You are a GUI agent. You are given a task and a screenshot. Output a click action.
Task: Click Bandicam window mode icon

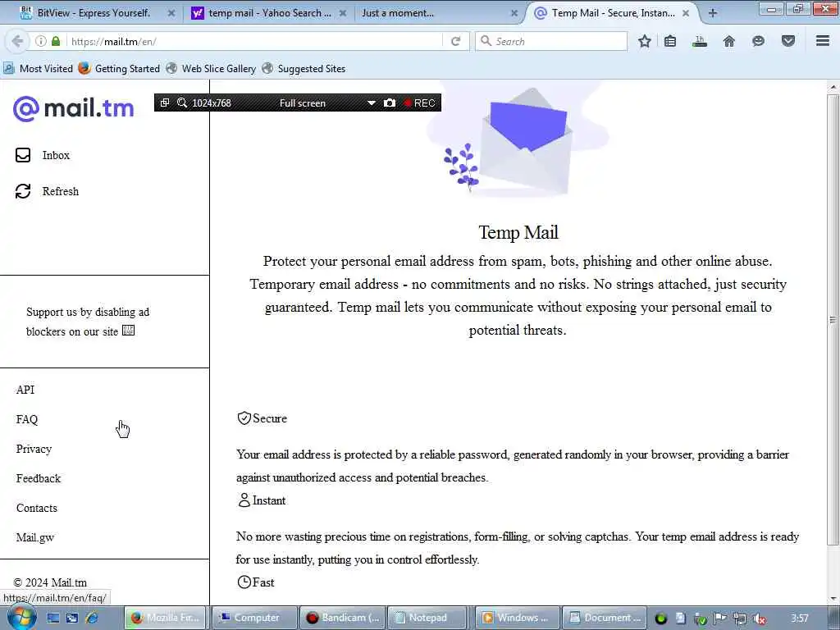[165, 103]
